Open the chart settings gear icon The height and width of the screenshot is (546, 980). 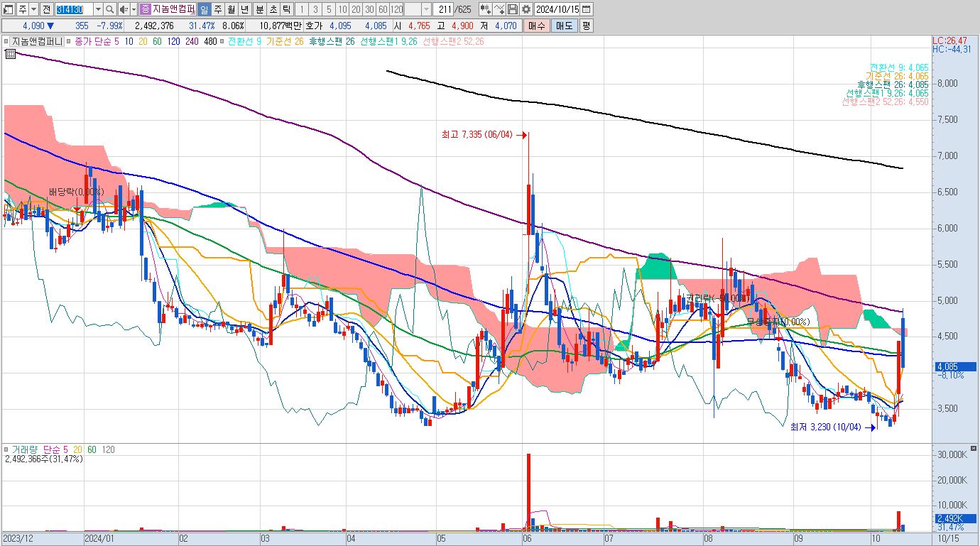526,9
